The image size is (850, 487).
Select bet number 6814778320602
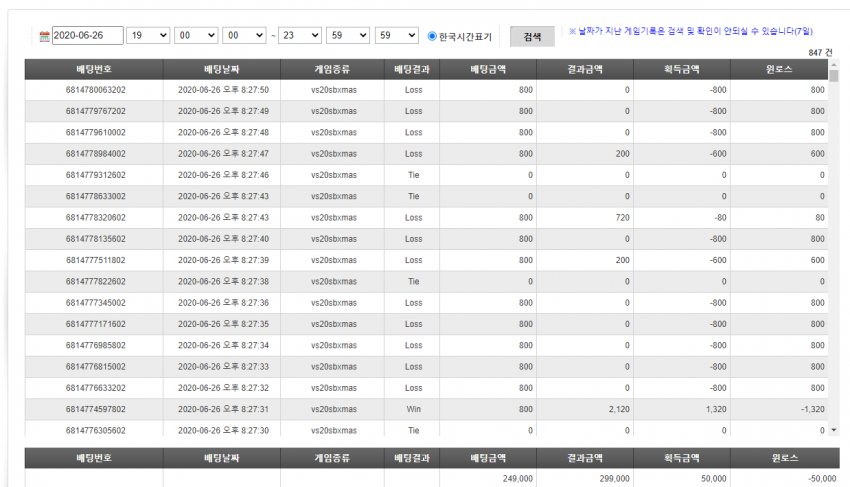(95, 217)
